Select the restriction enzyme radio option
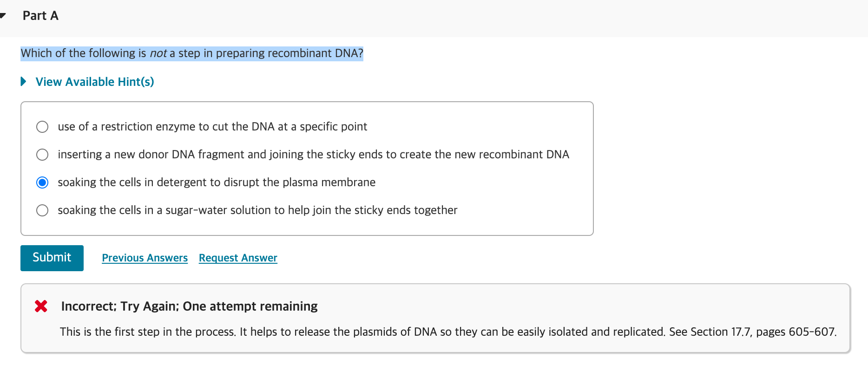 pos(42,127)
